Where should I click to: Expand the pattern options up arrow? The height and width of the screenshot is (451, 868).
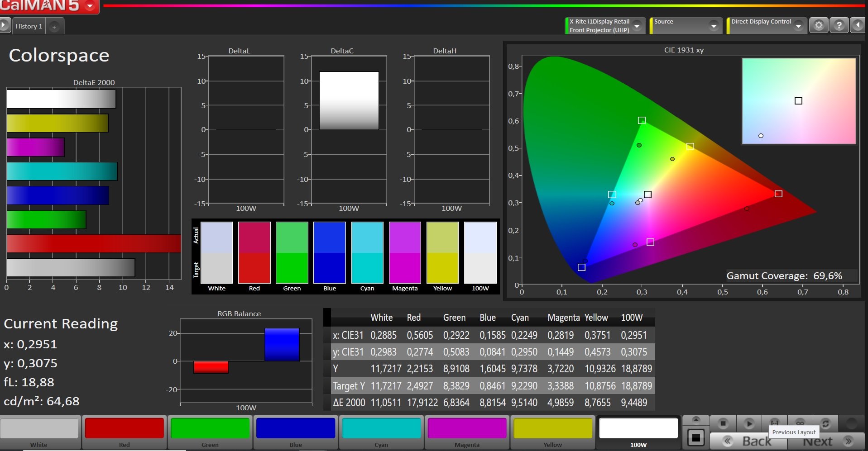point(696,419)
